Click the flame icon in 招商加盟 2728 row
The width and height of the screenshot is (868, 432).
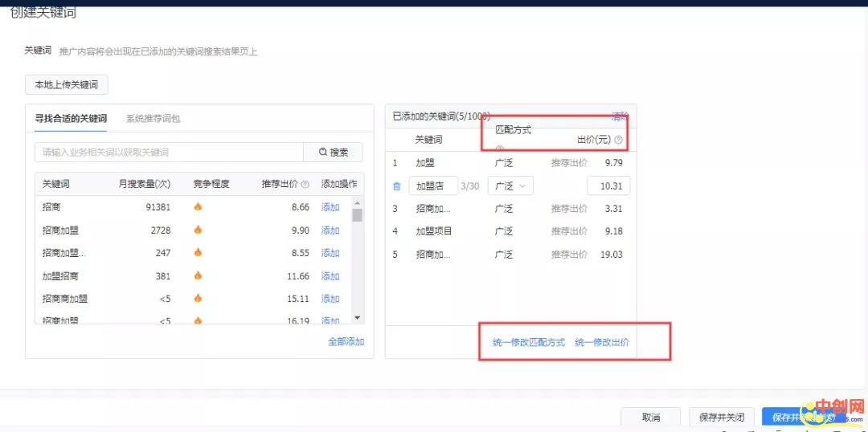tap(198, 230)
